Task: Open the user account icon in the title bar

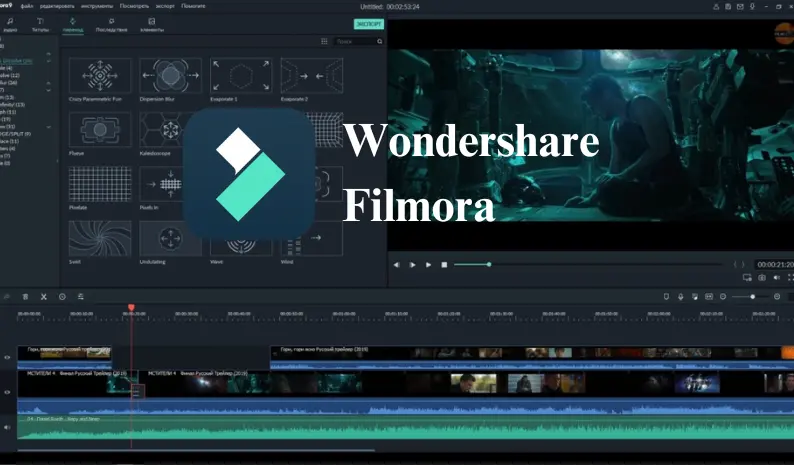Action: click(x=716, y=7)
